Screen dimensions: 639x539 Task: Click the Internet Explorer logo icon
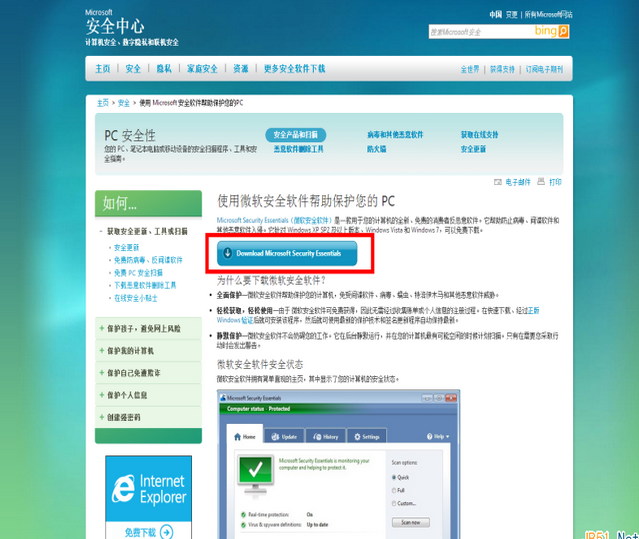point(123,488)
